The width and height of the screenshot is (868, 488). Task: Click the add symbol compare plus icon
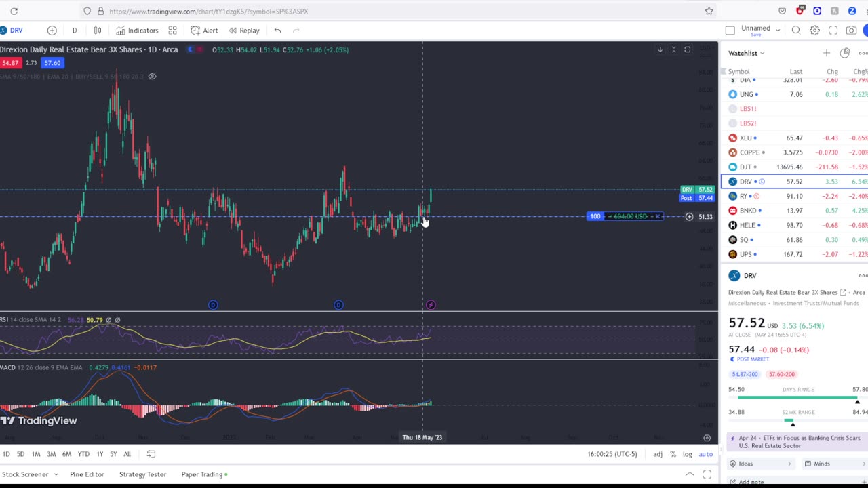pos(52,30)
